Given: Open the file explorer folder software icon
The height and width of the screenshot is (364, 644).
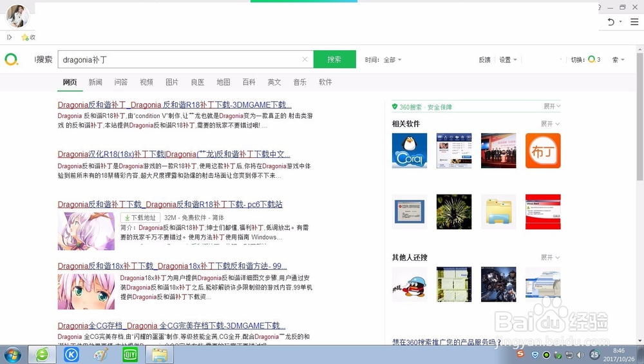Looking at the screenshot, I should point(498,212).
